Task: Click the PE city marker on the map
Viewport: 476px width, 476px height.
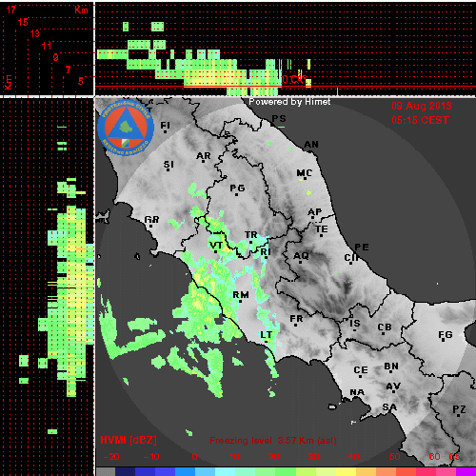Action: coord(362,248)
